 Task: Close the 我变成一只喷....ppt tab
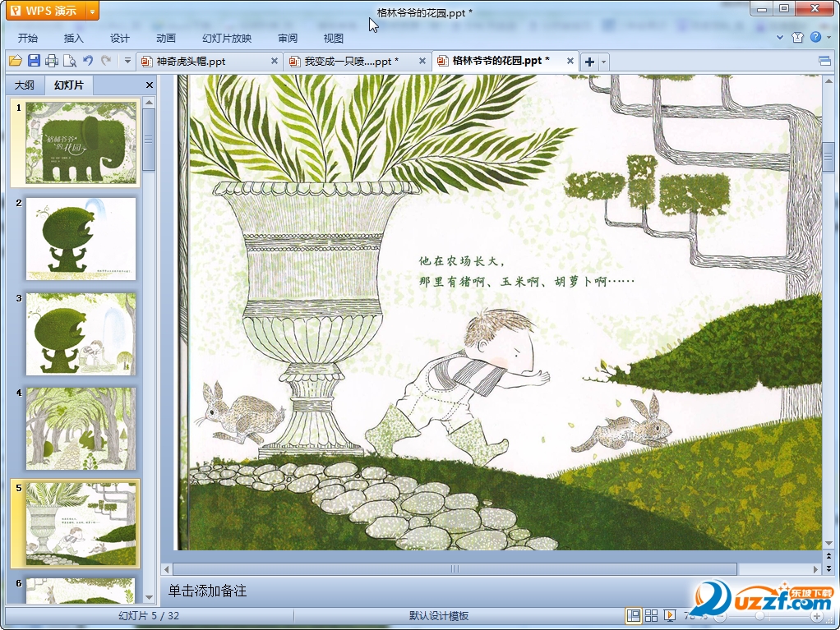(422, 61)
